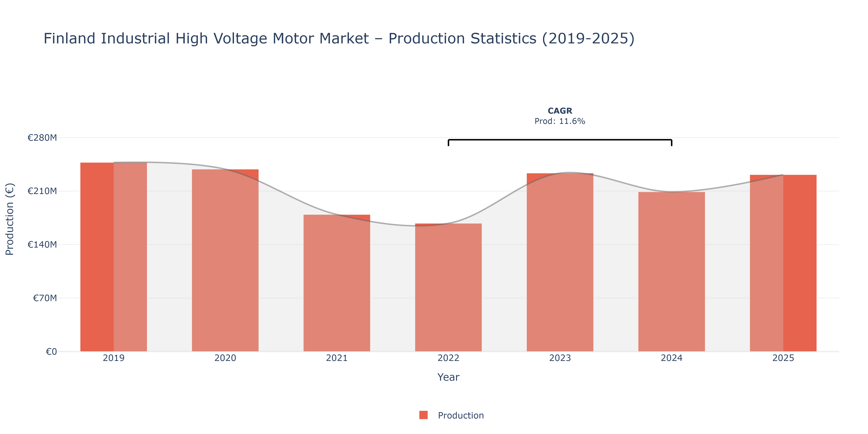
Task: Click the 'Year' x-axis title
Action: [x=448, y=377]
